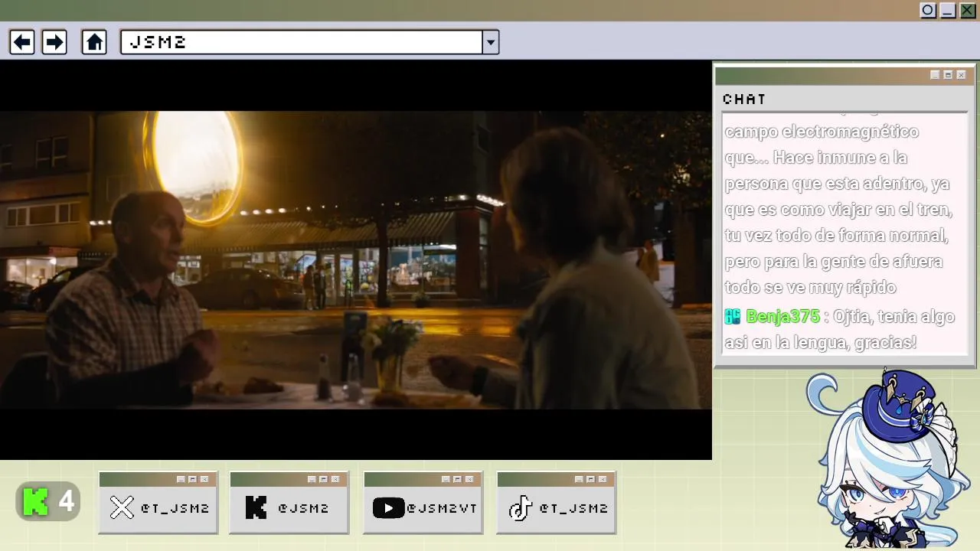Open the home icon button
The image size is (980, 551).
click(94, 41)
